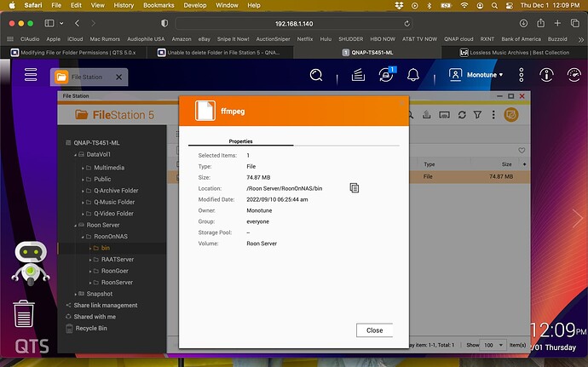Reload the page in Safari address bar
The height and width of the screenshot is (367, 588).
(406, 24)
